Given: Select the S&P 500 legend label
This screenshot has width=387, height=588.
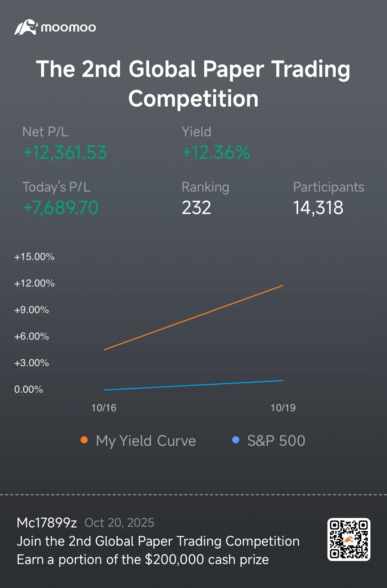Looking at the screenshot, I should [x=276, y=441].
